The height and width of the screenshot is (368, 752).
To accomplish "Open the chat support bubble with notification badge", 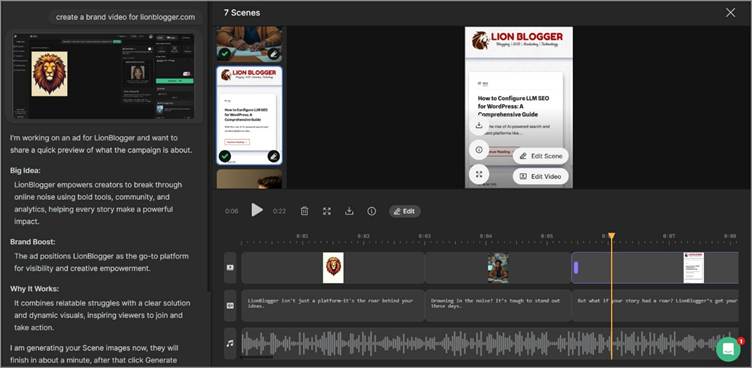I will pos(728,349).
